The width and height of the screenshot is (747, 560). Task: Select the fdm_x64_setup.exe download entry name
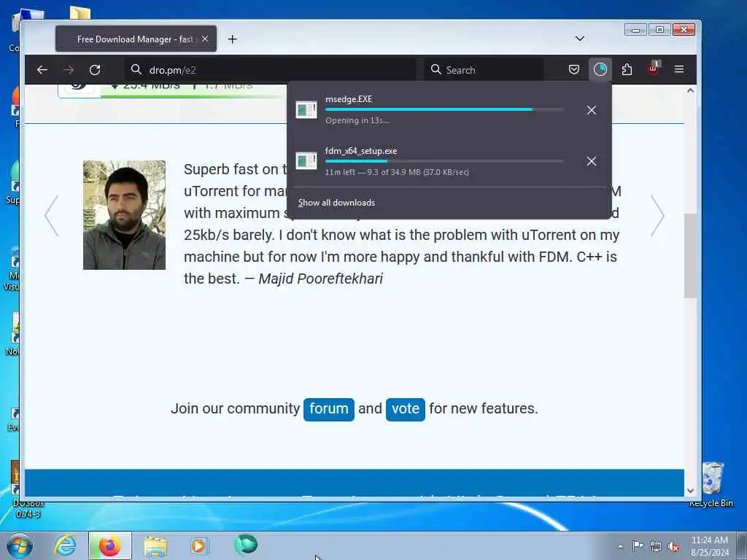tap(361, 151)
